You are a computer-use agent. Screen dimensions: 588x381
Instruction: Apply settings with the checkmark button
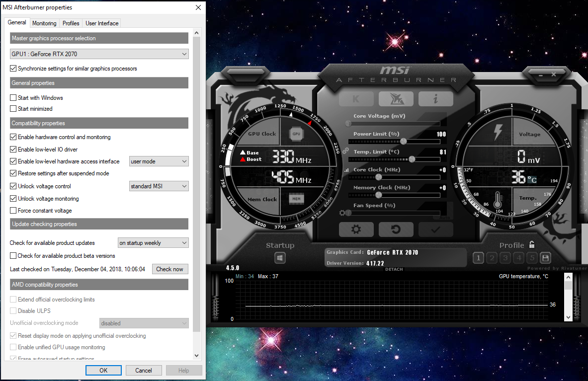pos(435,229)
